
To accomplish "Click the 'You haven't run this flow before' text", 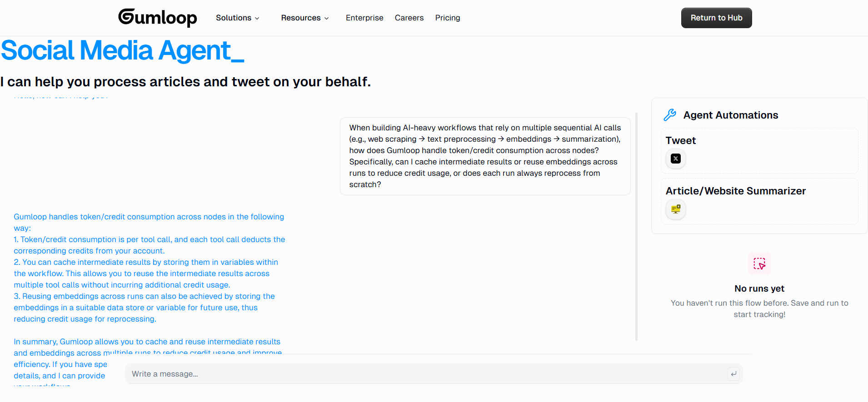I will point(759,308).
